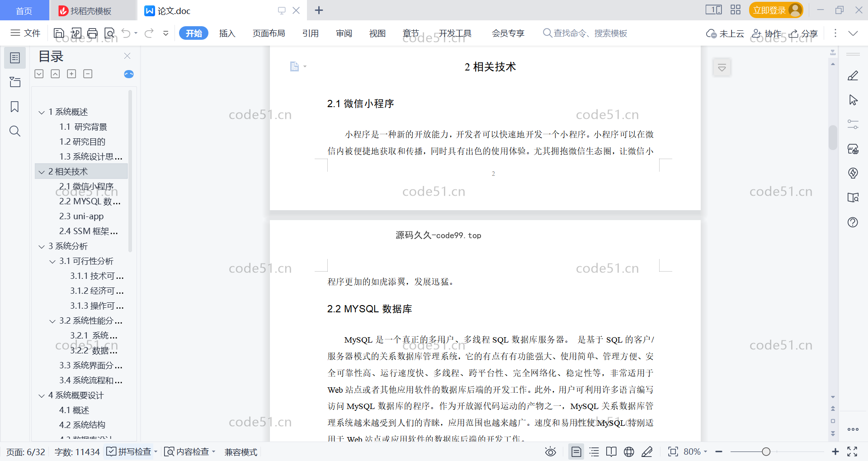Collapse the '3 系统分析' outline node
This screenshot has height=461, width=868.
(x=42, y=246)
